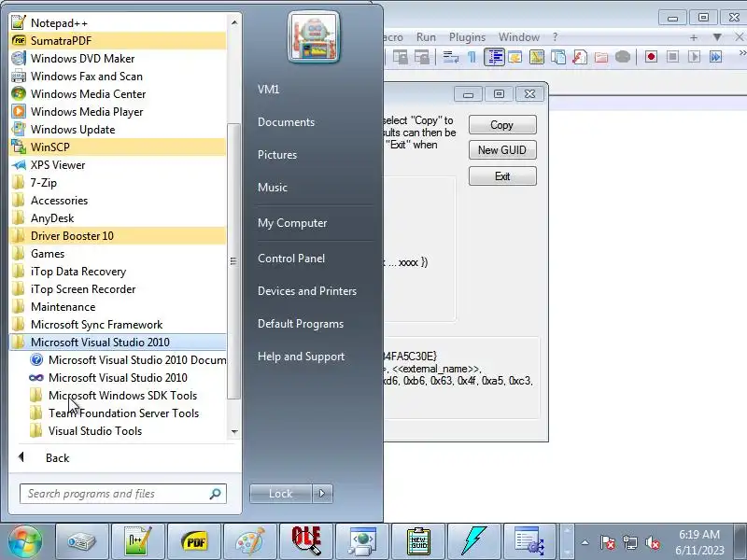Open the Paint palette taskbar icon
Image resolution: width=747 pixels, height=560 pixels.
tap(250, 541)
